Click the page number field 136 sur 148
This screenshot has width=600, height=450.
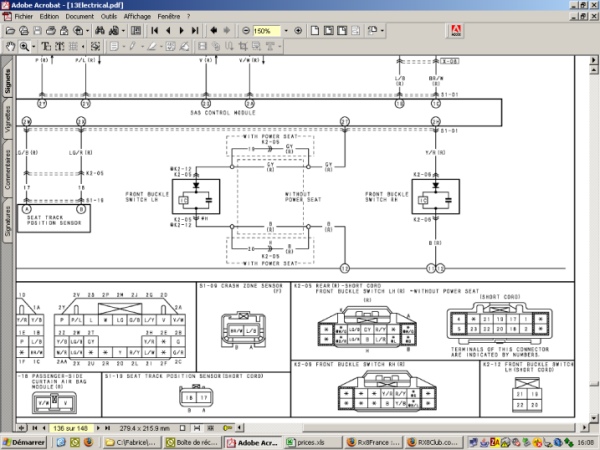[71, 428]
